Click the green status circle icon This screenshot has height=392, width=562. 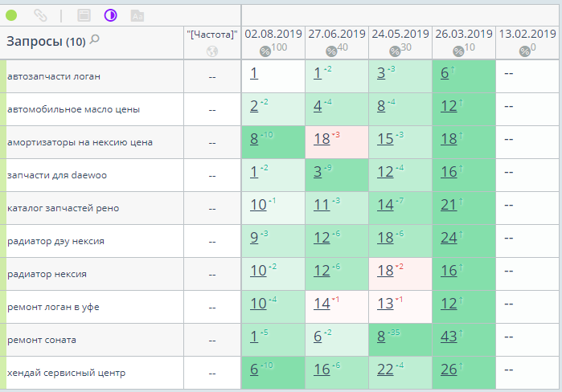[11, 15]
